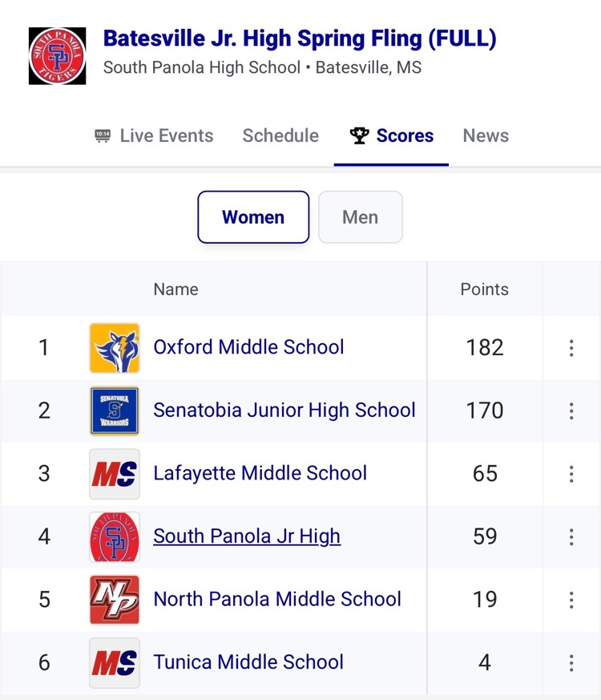Click South Panola Jr High logo

[115, 536]
